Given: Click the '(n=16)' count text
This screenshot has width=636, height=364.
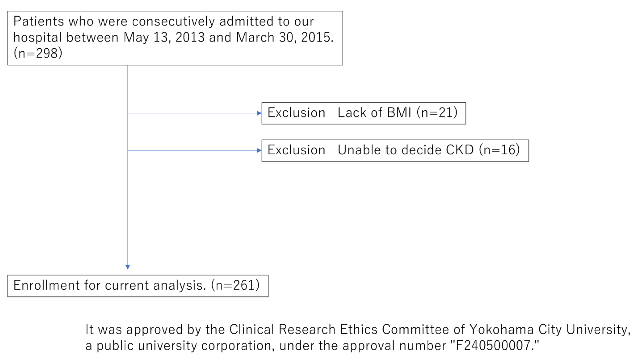Looking at the screenshot, I should point(499,150).
